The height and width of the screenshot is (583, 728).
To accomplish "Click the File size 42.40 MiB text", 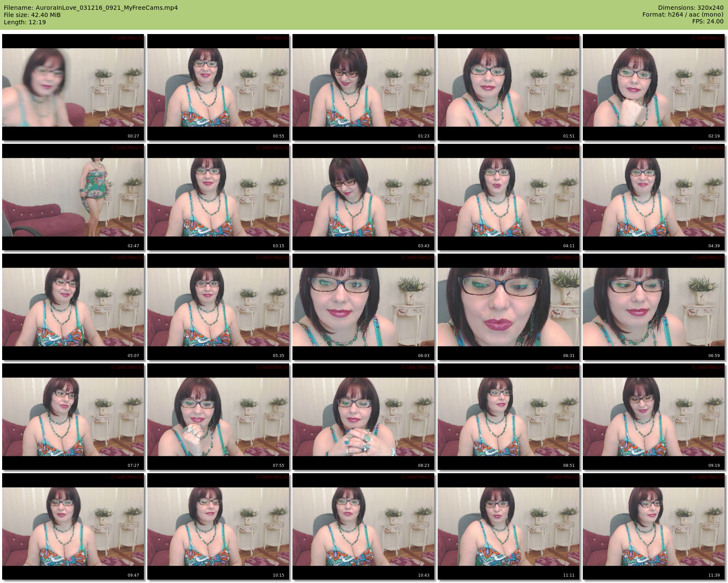I will pyautogui.click(x=32, y=15).
